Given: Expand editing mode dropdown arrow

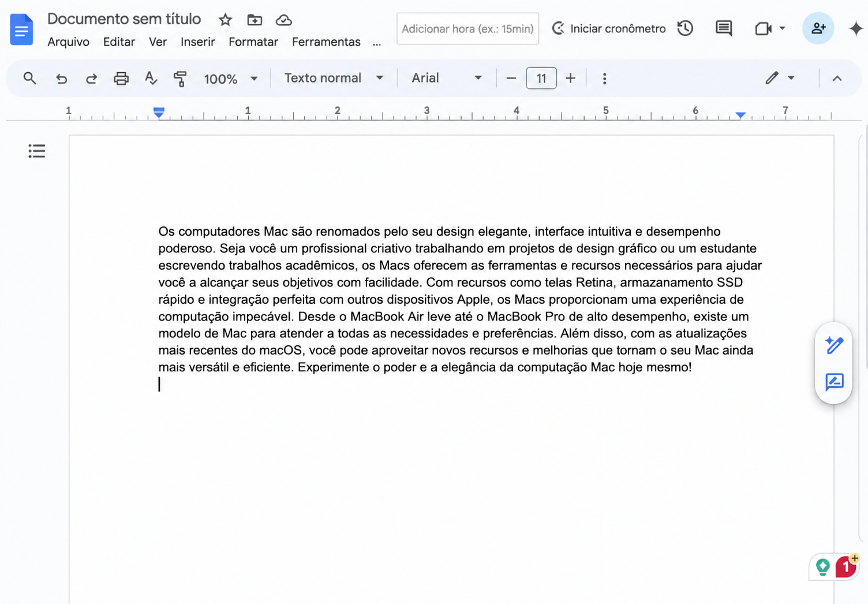Looking at the screenshot, I should coord(791,78).
